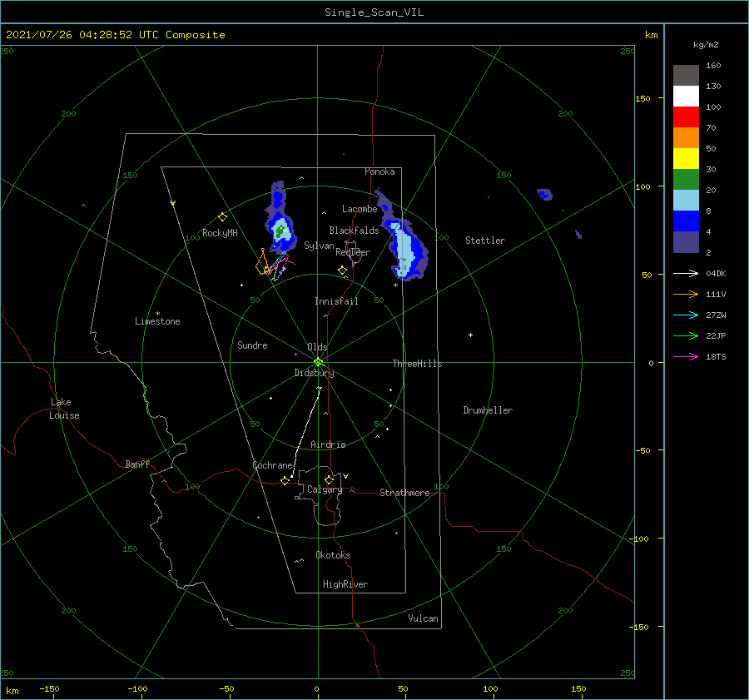Click the Cochrane town label
The image size is (749, 700).
272,465
